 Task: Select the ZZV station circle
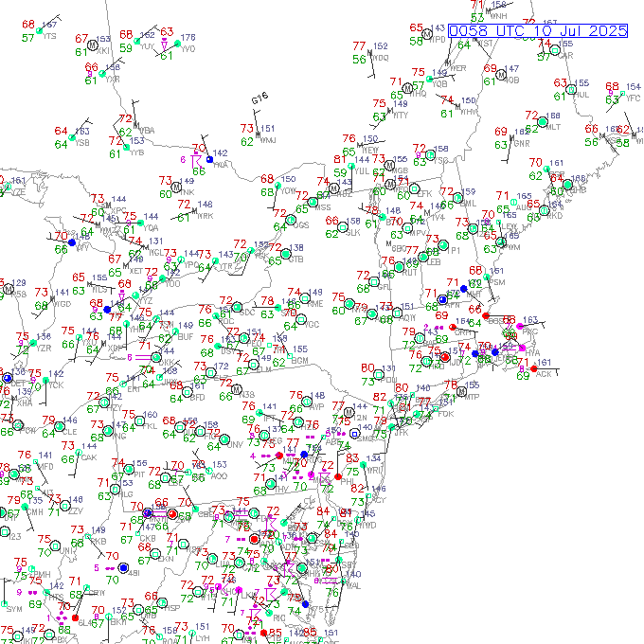tap(65, 506)
